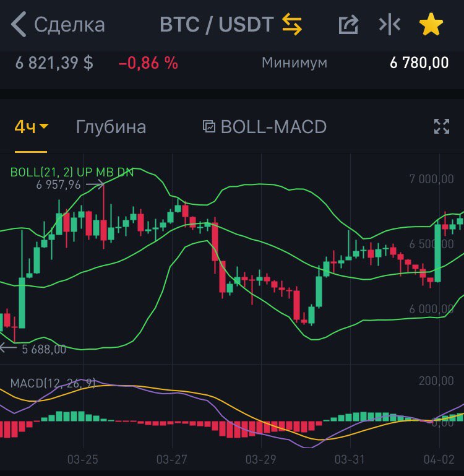464x476 pixels.
Task: Tap the Сделка back label
Action: (69, 25)
